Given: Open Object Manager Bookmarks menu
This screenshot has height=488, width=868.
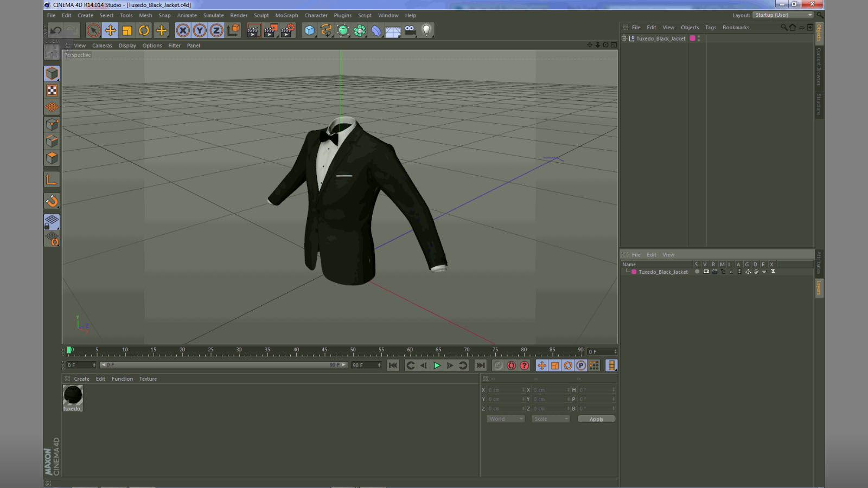Looking at the screenshot, I should pos(736,28).
